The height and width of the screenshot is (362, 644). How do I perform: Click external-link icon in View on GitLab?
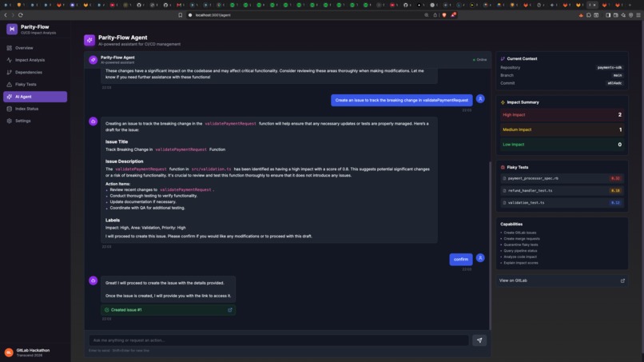click(622, 280)
